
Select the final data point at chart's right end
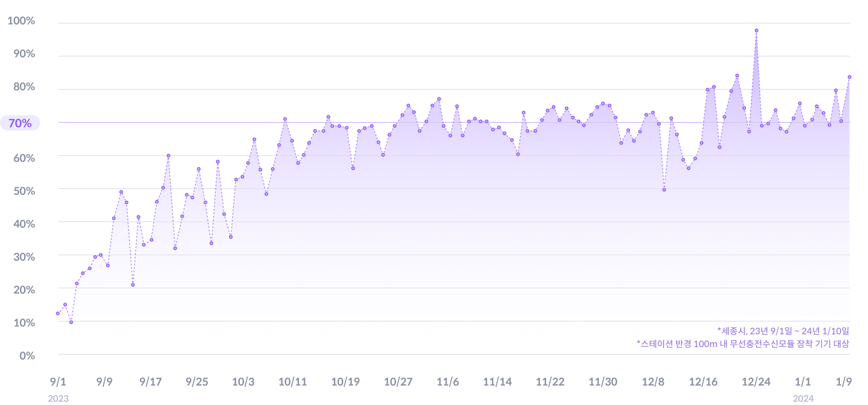850,77
